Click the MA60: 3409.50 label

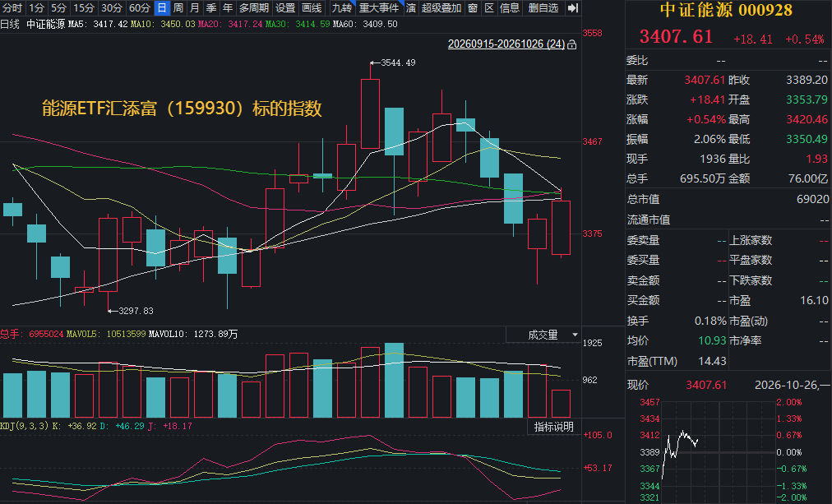pos(365,24)
